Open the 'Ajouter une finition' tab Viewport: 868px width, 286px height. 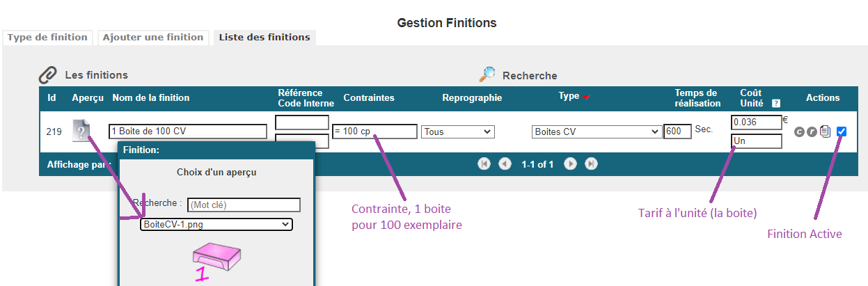pos(152,38)
